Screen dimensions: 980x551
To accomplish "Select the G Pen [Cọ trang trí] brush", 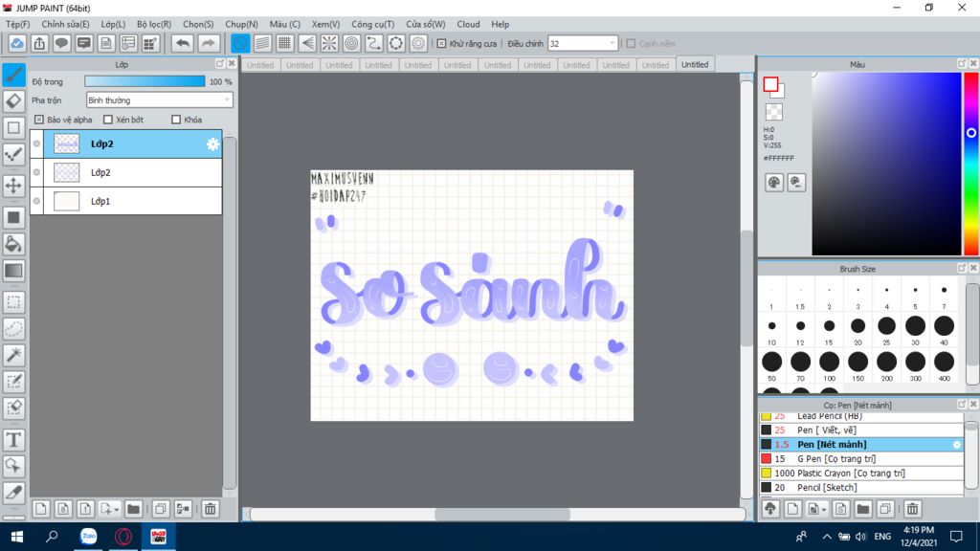I will coord(861,459).
